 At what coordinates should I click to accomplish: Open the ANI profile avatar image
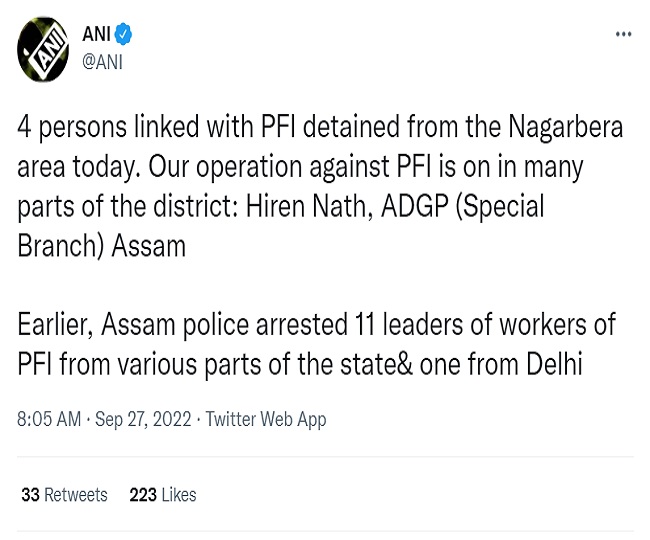(x=43, y=50)
